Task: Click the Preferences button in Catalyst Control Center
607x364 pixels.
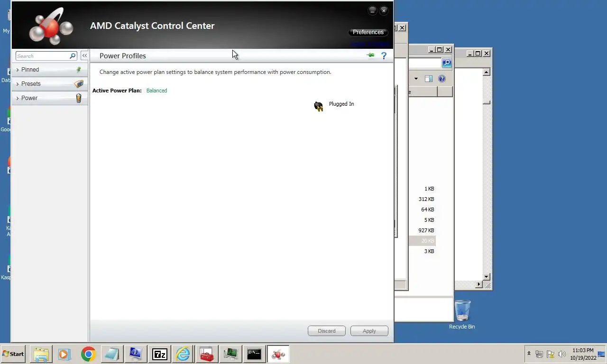Action: [x=368, y=32]
